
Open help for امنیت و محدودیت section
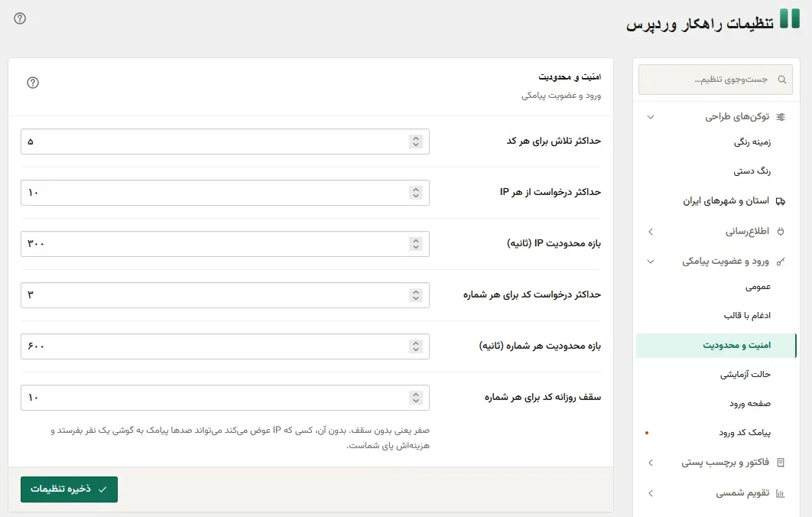(33, 83)
